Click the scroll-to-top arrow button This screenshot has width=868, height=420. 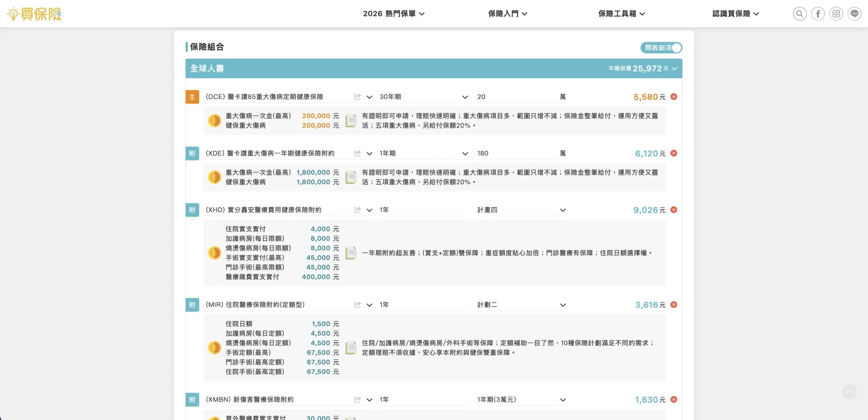coord(849,392)
